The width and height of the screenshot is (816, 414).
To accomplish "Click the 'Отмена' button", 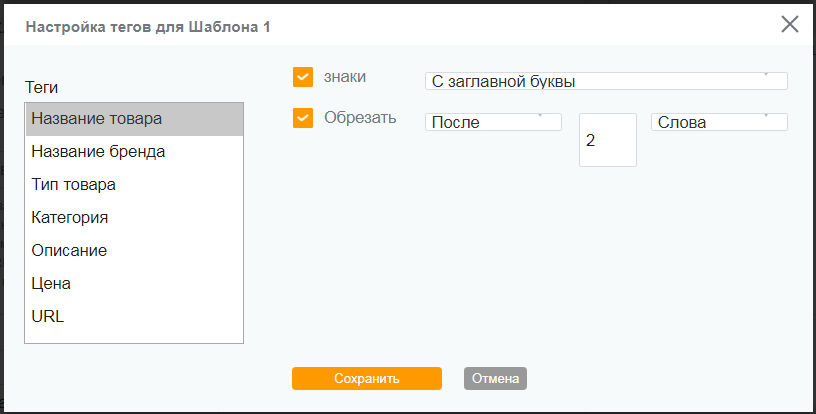I will [495, 379].
